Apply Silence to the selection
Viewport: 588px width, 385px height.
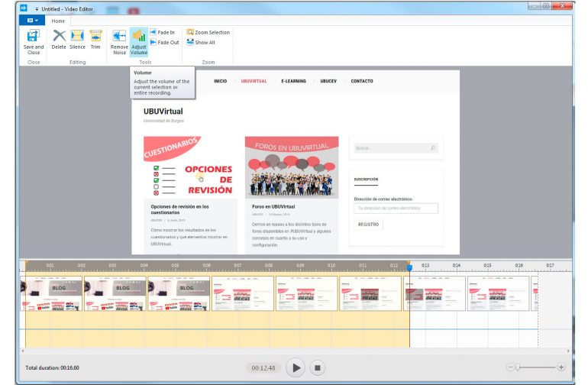[x=77, y=40]
